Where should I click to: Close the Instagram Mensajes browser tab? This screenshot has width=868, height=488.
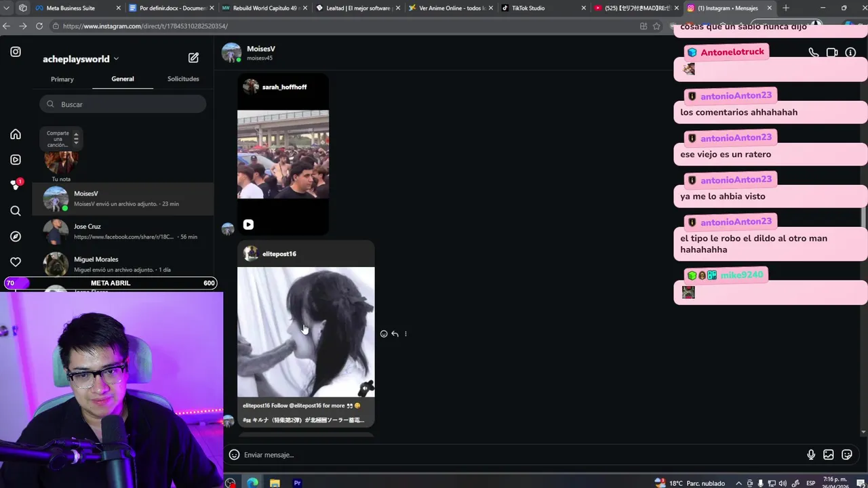point(770,8)
